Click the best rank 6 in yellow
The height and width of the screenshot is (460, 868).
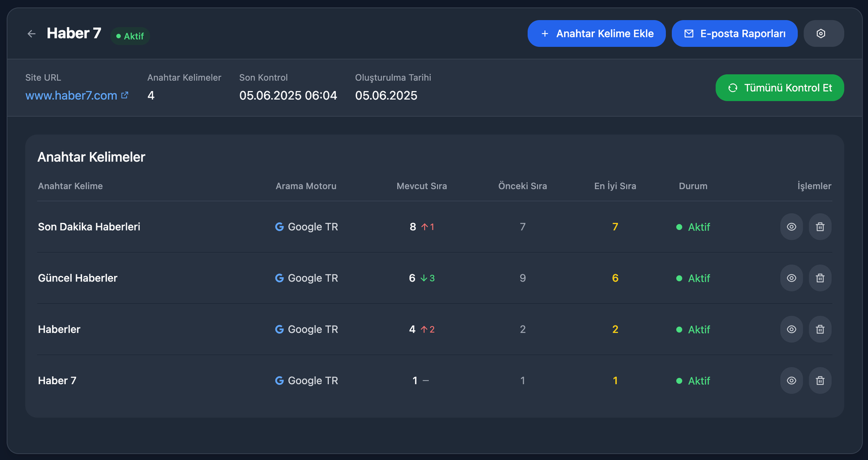615,278
